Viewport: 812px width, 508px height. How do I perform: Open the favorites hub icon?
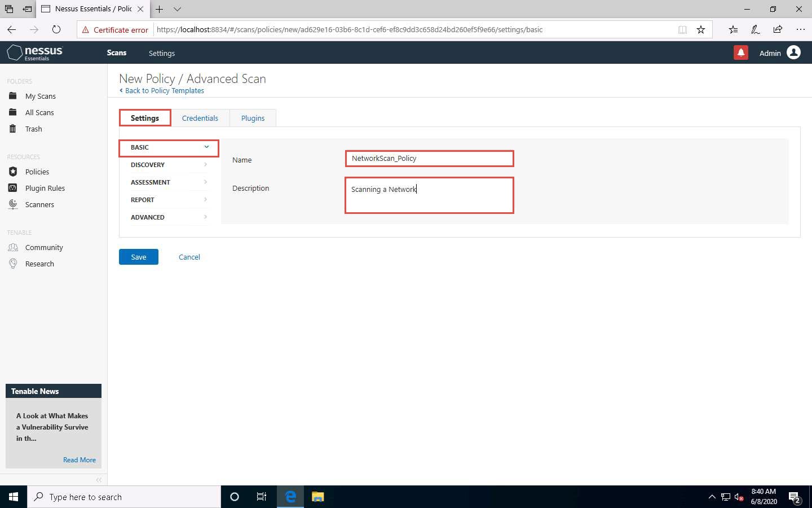[733, 29]
